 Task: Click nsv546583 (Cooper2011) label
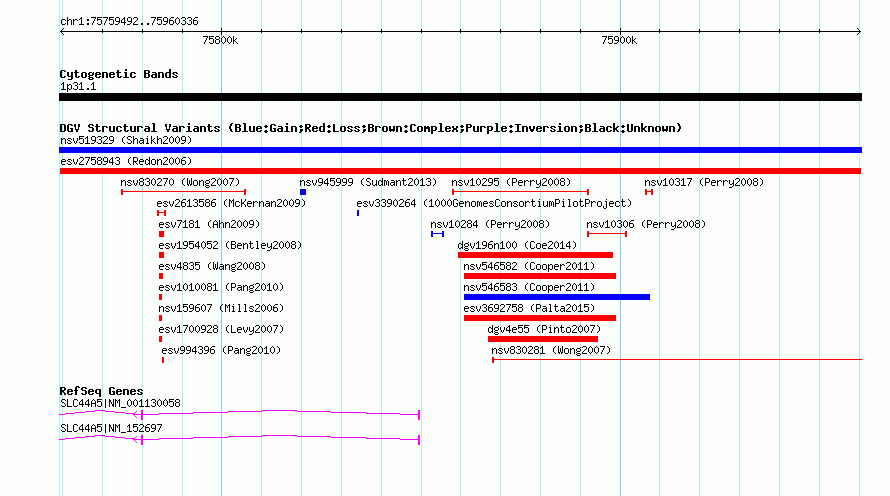pyautogui.click(x=529, y=287)
